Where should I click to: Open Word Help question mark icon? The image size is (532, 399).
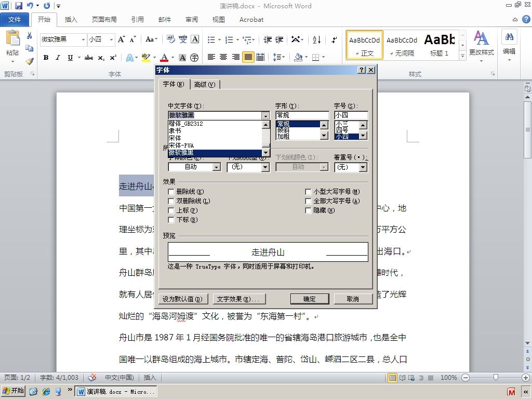[526, 19]
